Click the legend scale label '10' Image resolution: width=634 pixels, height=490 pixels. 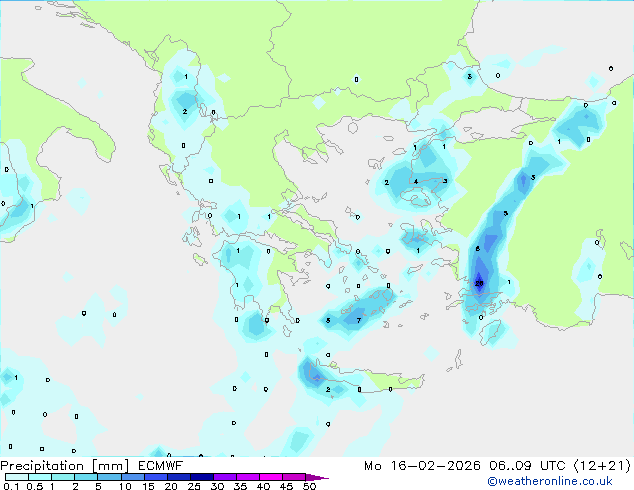pos(125,486)
